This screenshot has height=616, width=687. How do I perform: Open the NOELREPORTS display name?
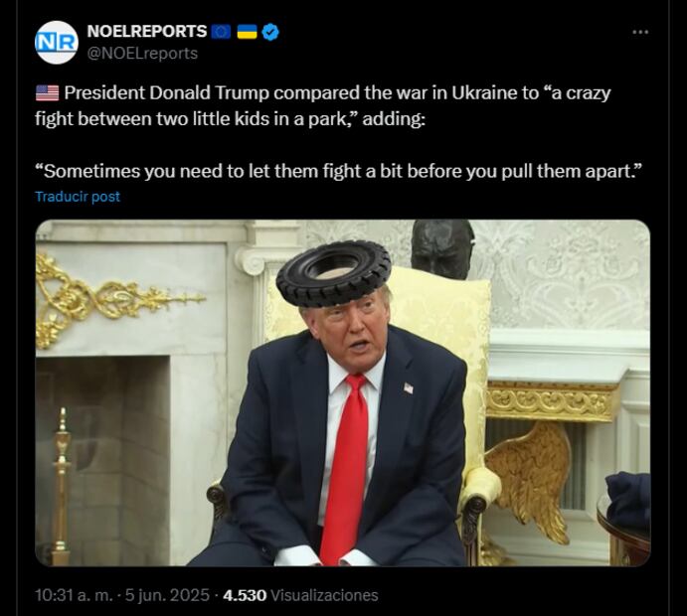click(147, 31)
